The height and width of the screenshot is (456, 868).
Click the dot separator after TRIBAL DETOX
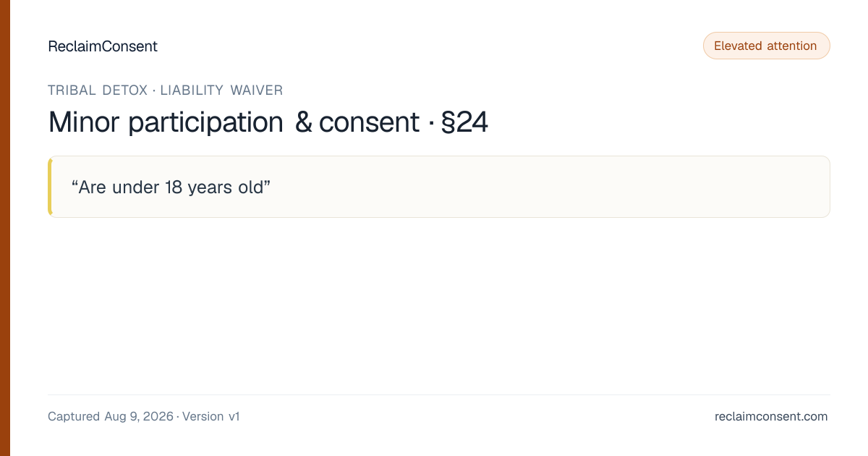click(154, 90)
